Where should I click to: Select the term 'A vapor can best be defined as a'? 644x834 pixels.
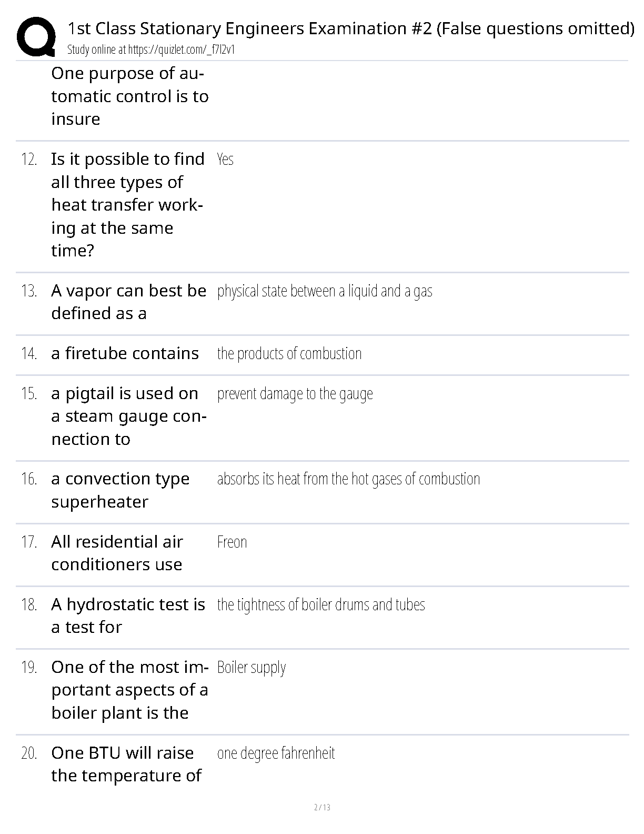pyautogui.click(x=129, y=302)
